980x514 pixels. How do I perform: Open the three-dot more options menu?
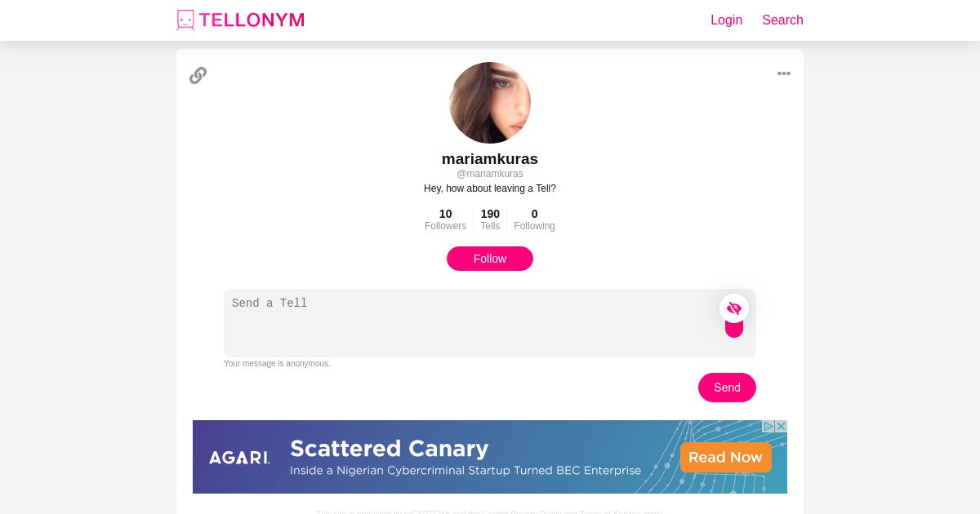(x=784, y=73)
